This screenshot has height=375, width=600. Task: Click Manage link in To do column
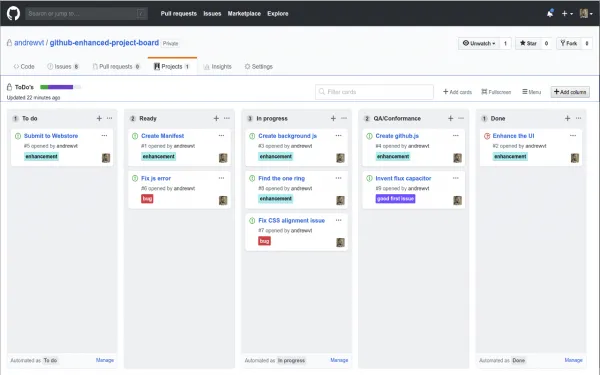point(105,360)
